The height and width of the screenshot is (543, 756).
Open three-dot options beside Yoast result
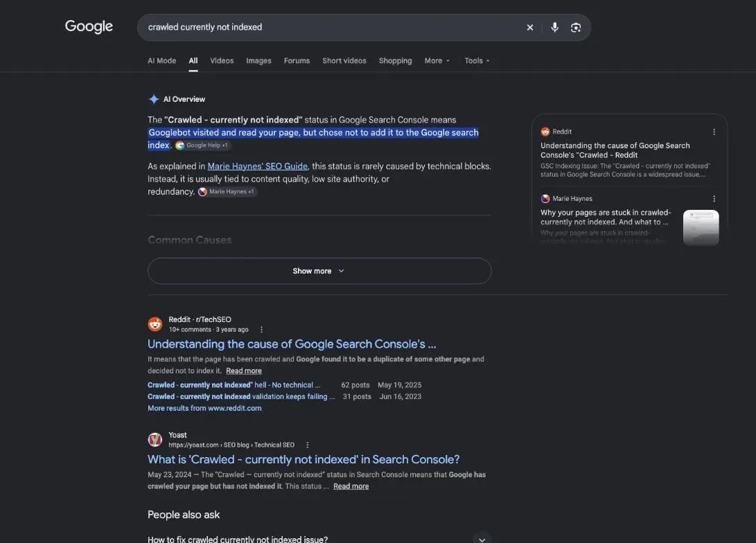[x=307, y=445]
